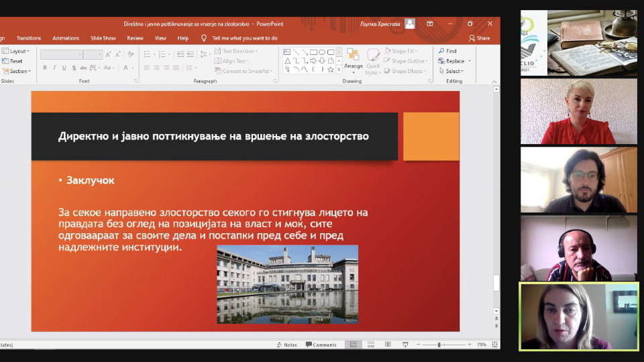Open the Arrange dropdown

point(354,61)
